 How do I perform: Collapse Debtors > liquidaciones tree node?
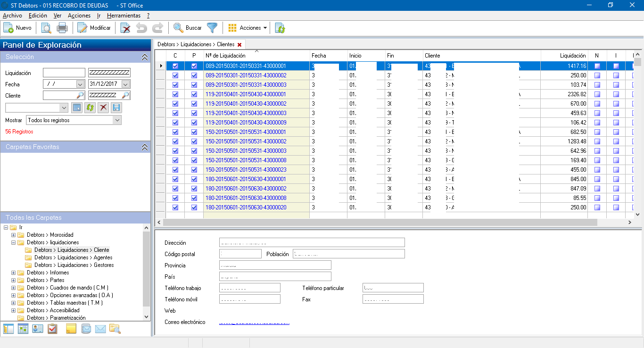(x=13, y=242)
